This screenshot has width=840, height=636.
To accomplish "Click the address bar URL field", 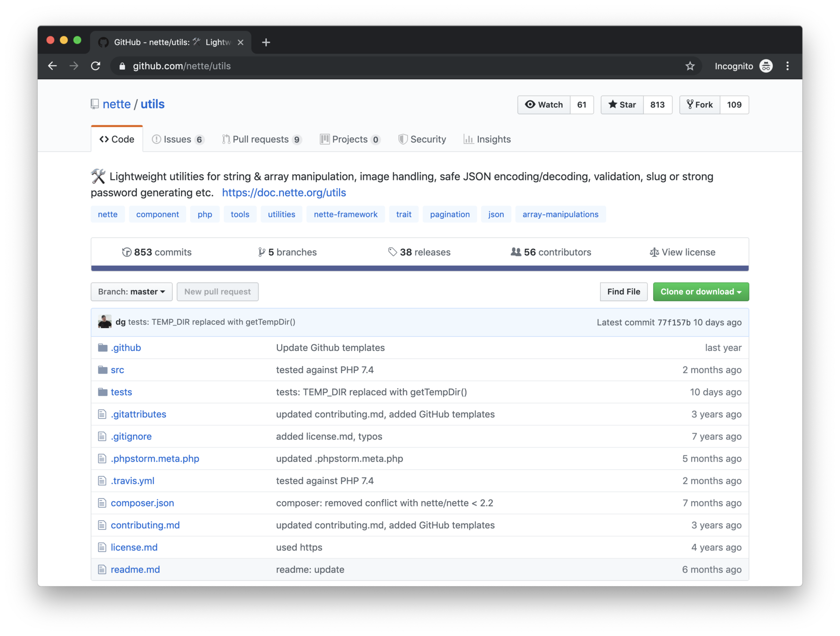I will point(405,66).
